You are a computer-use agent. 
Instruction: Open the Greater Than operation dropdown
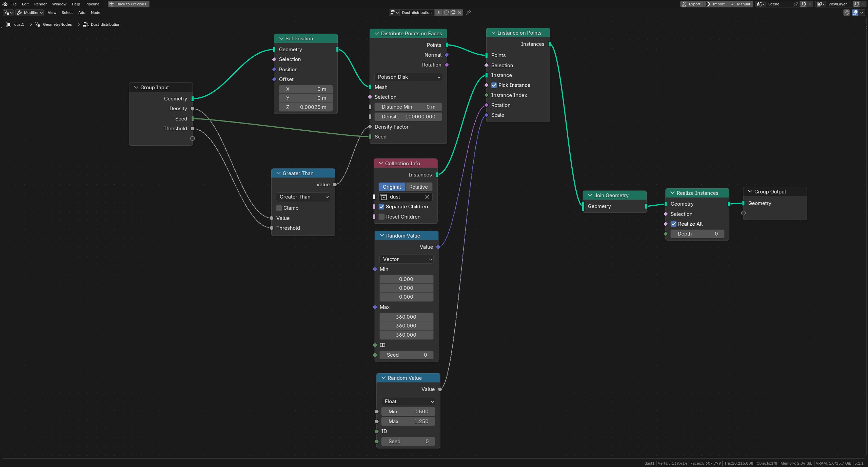click(303, 197)
